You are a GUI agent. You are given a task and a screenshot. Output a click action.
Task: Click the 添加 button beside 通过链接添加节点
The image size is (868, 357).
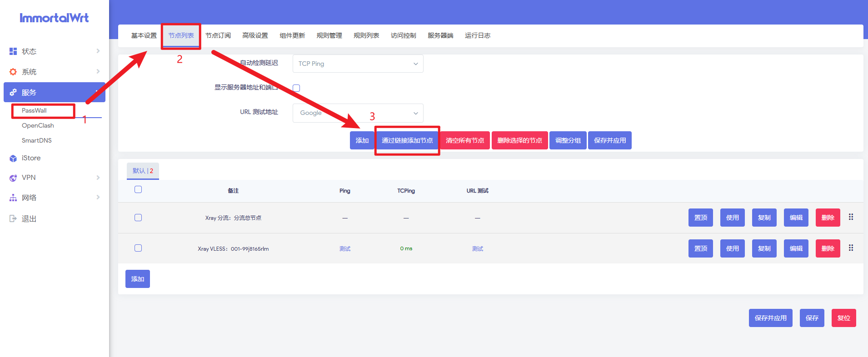pos(362,140)
